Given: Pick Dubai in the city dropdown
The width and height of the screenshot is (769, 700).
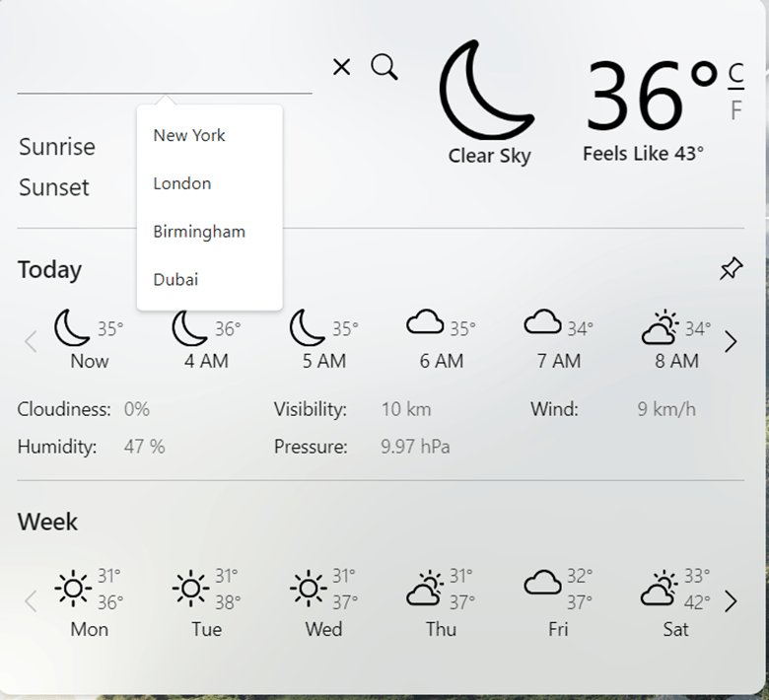Looking at the screenshot, I should click(175, 280).
